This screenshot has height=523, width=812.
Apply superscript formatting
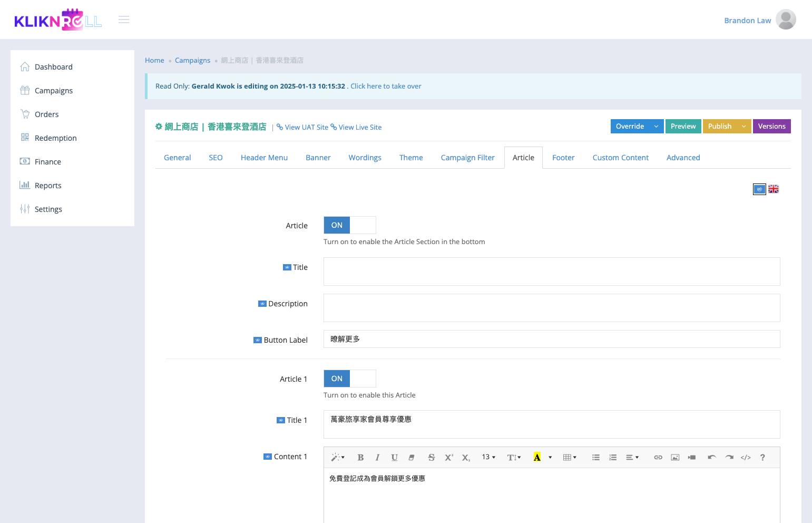[x=448, y=458]
